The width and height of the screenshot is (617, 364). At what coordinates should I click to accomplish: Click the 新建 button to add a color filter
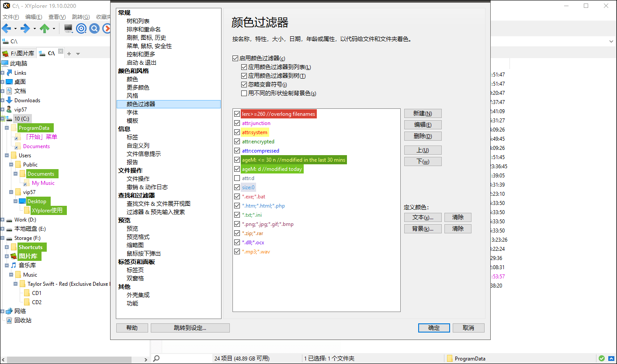(423, 113)
